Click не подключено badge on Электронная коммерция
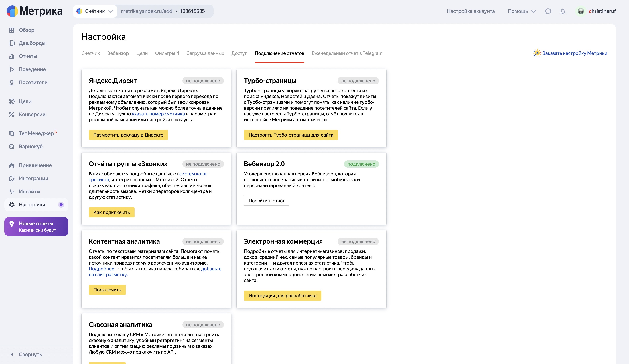The width and height of the screenshot is (629, 364). point(358,242)
